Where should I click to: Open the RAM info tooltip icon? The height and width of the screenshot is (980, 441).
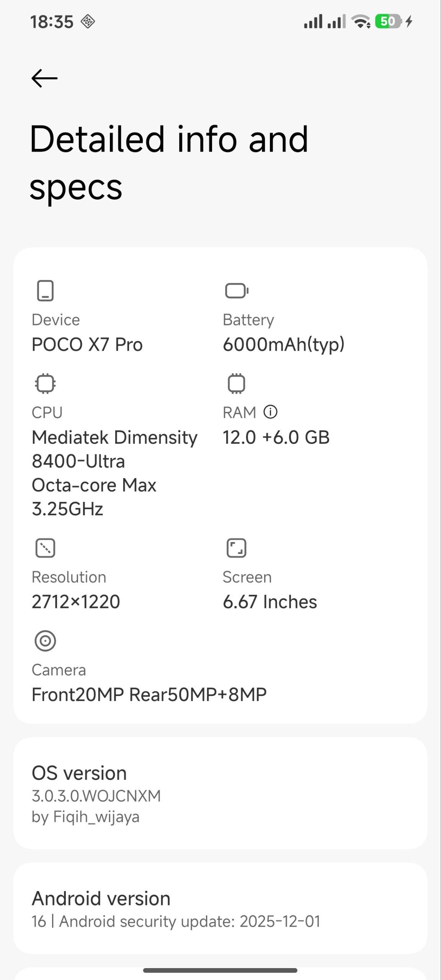point(271,412)
